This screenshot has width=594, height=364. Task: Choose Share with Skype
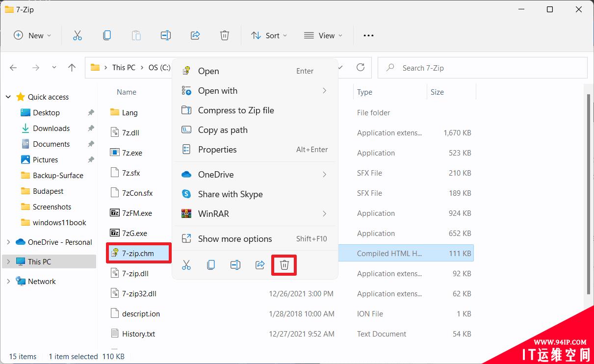click(x=255, y=194)
